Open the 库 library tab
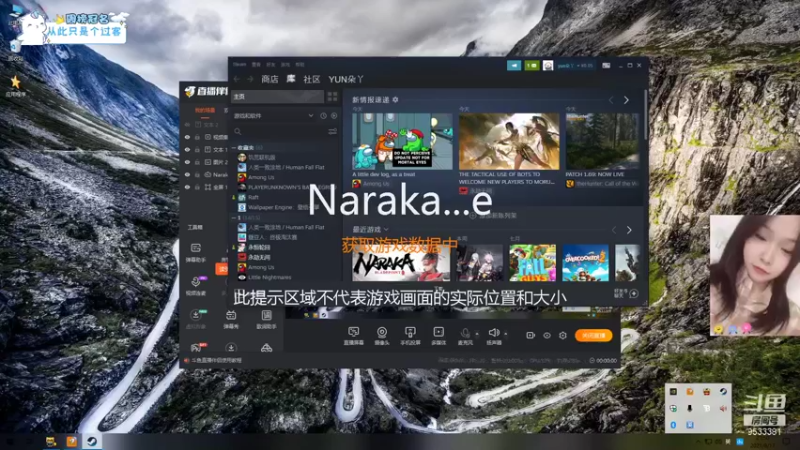 pyautogui.click(x=291, y=79)
